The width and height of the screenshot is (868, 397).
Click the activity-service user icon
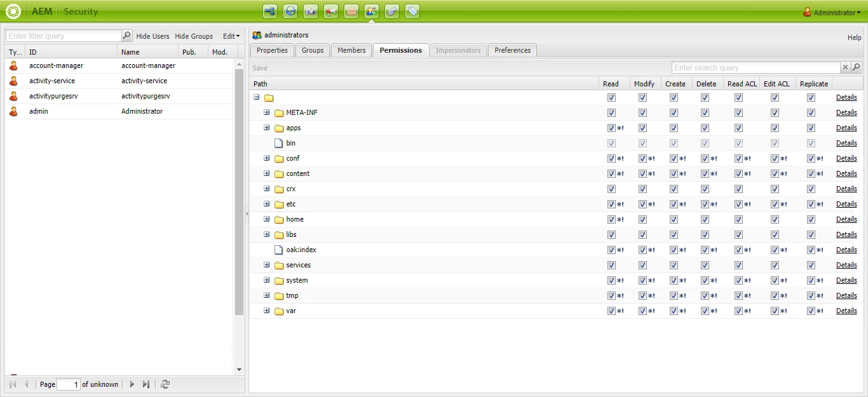(13, 81)
